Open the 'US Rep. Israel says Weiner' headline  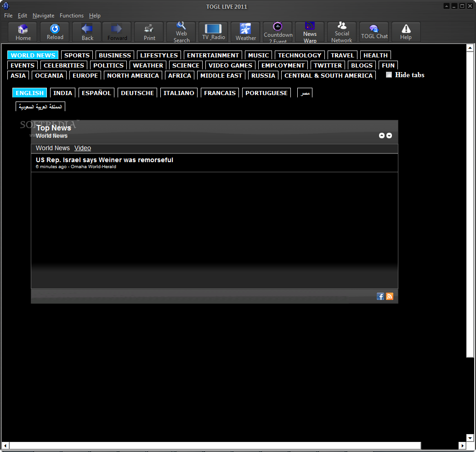coord(104,160)
